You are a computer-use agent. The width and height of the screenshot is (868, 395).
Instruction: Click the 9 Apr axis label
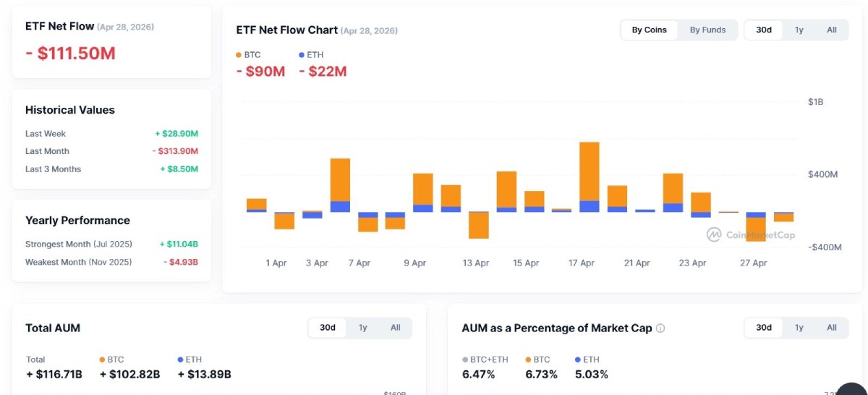click(x=414, y=263)
